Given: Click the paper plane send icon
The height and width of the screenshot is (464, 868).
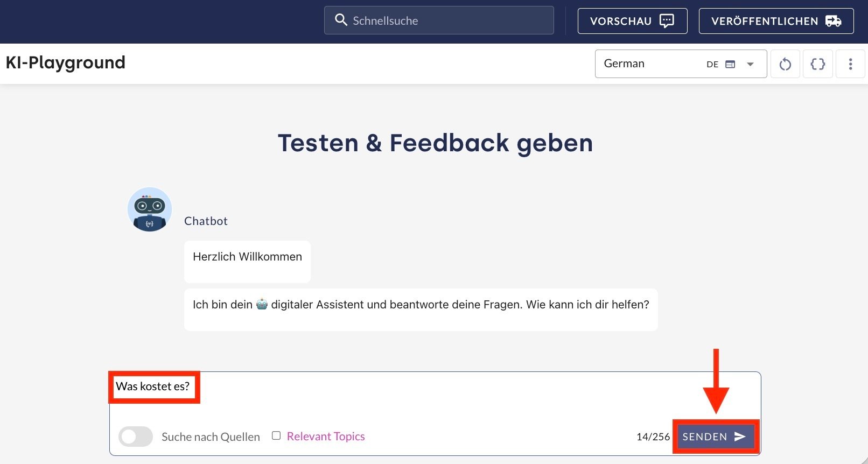Looking at the screenshot, I should point(740,437).
